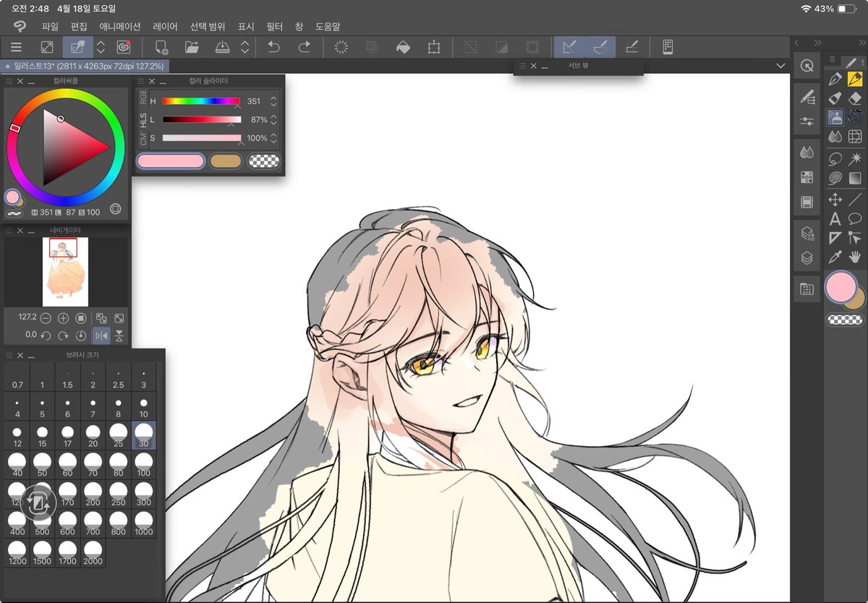Click the transform icon in the command bar
Viewport: 868px width, 603px height.
[433, 47]
